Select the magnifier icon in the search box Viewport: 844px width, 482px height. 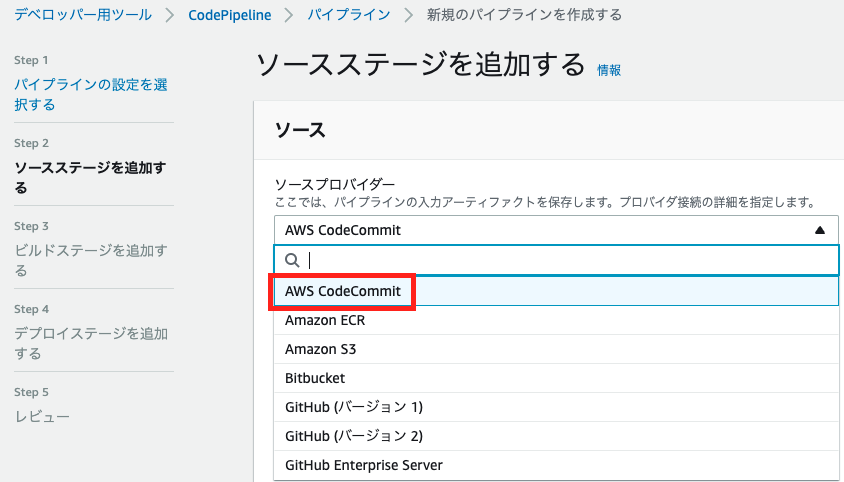(x=292, y=260)
